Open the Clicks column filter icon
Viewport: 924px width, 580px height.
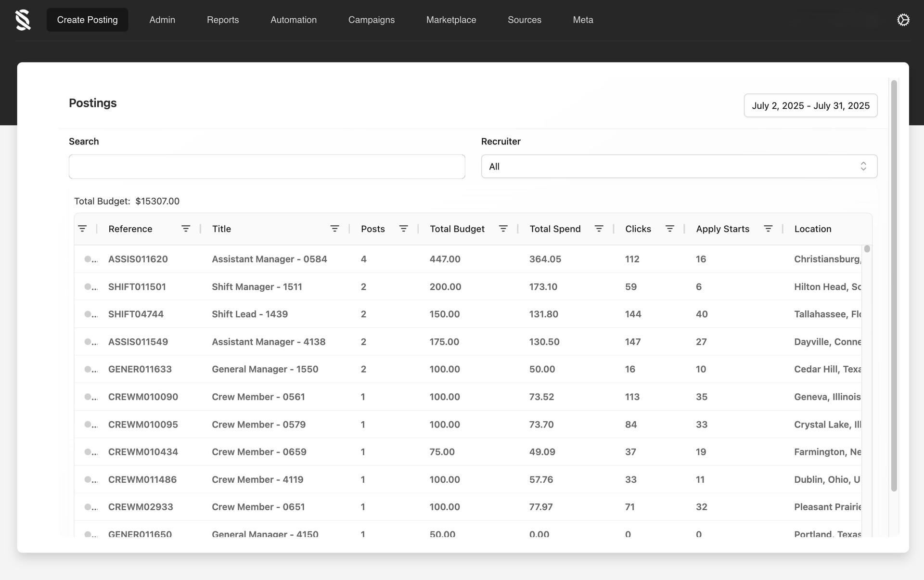click(x=669, y=229)
